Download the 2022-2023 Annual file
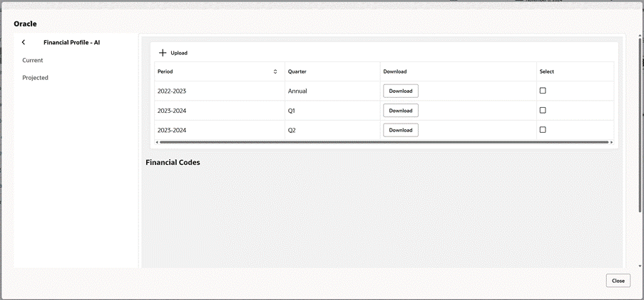This screenshot has width=644, height=300. tap(400, 91)
